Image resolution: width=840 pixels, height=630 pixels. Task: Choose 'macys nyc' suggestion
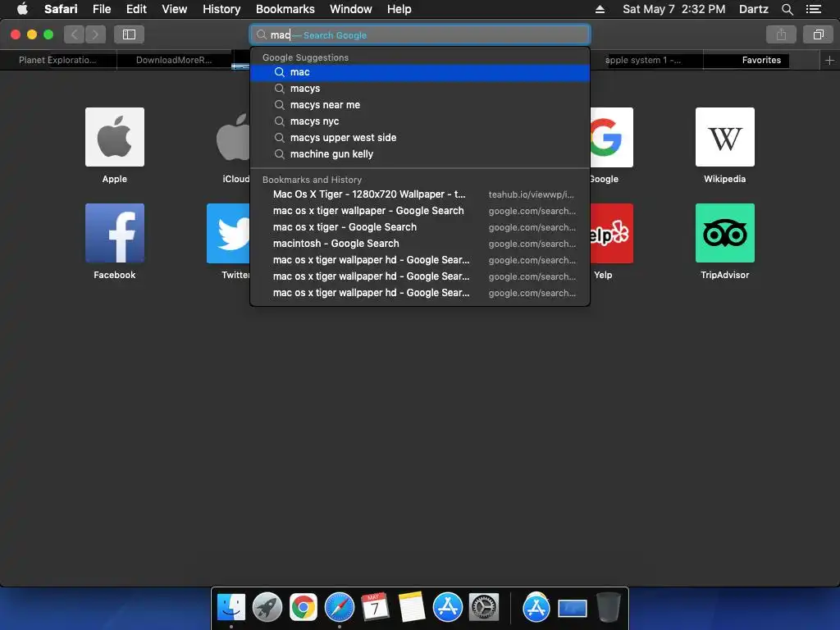pos(420,121)
